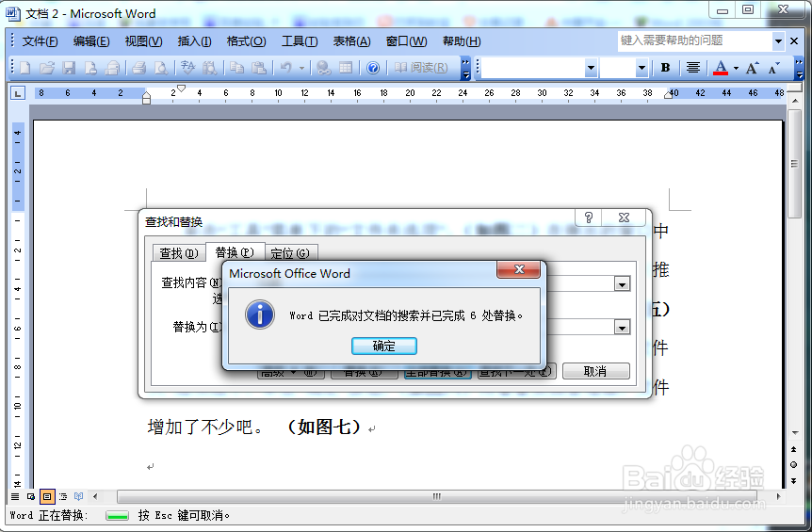This screenshot has width=812, height=532.
Task: Click the Undo arrow icon
Action: tap(286, 68)
